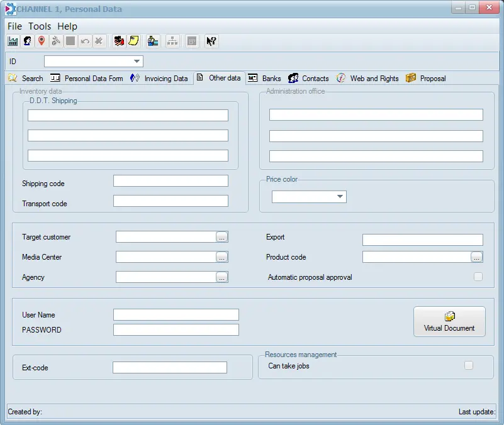Open the Tools menu
The width and height of the screenshot is (504, 425).
pyautogui.click(x=40, y=26)
